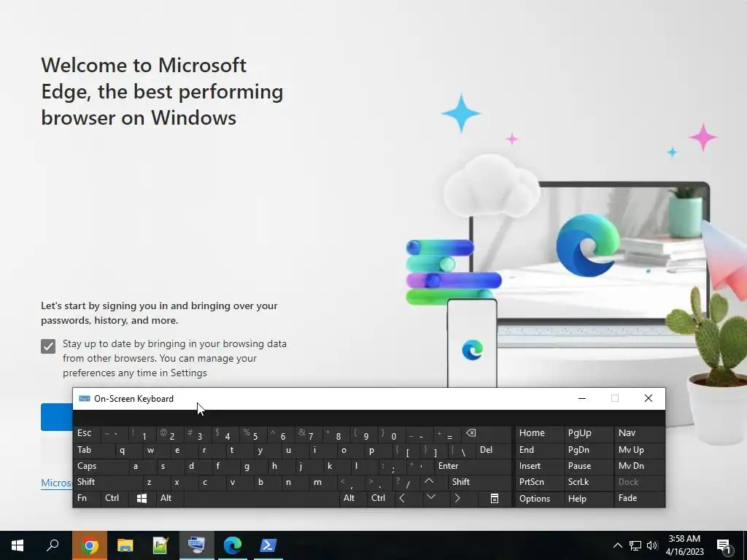Tap the Tab key
The width and height of the screenshot is (747, 560).
(x=94, y=449)
